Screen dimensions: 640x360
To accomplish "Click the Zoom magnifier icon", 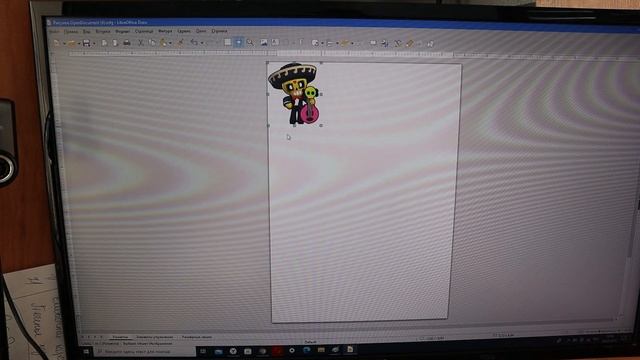I will pos(250,42).
